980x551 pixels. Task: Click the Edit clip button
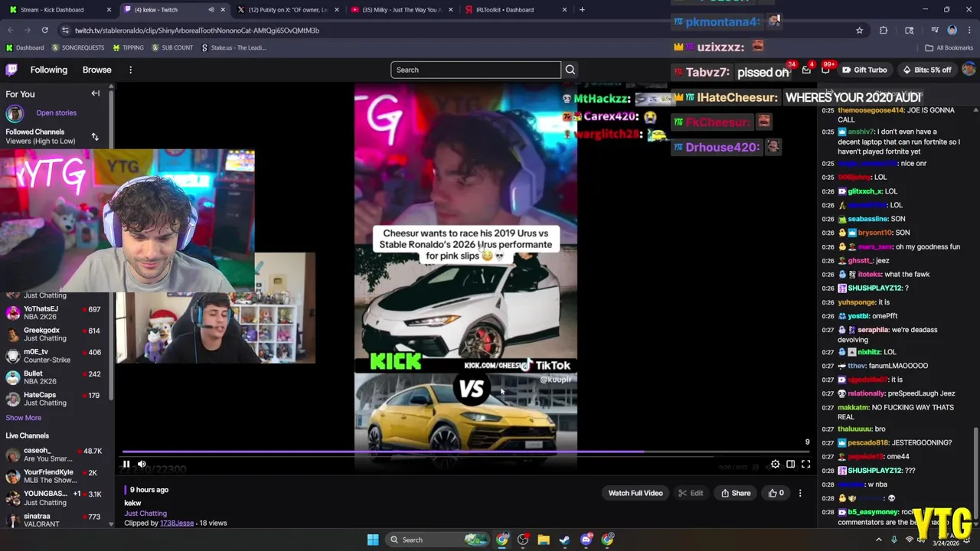tap(691, 493)
